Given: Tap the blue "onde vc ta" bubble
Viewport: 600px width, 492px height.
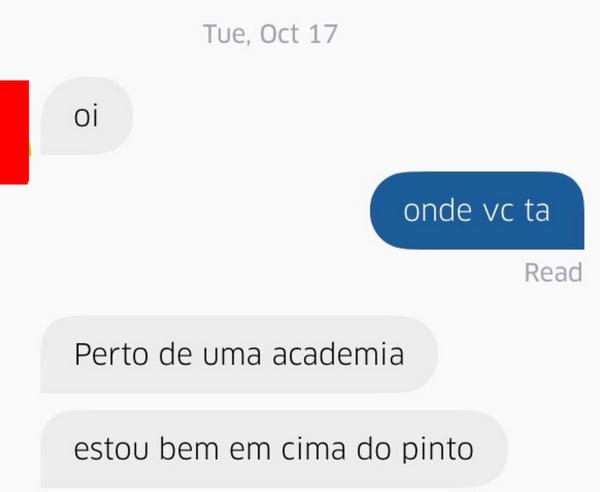Looking at the screenshot, I should pyautogui.click(x=477, y=211).
